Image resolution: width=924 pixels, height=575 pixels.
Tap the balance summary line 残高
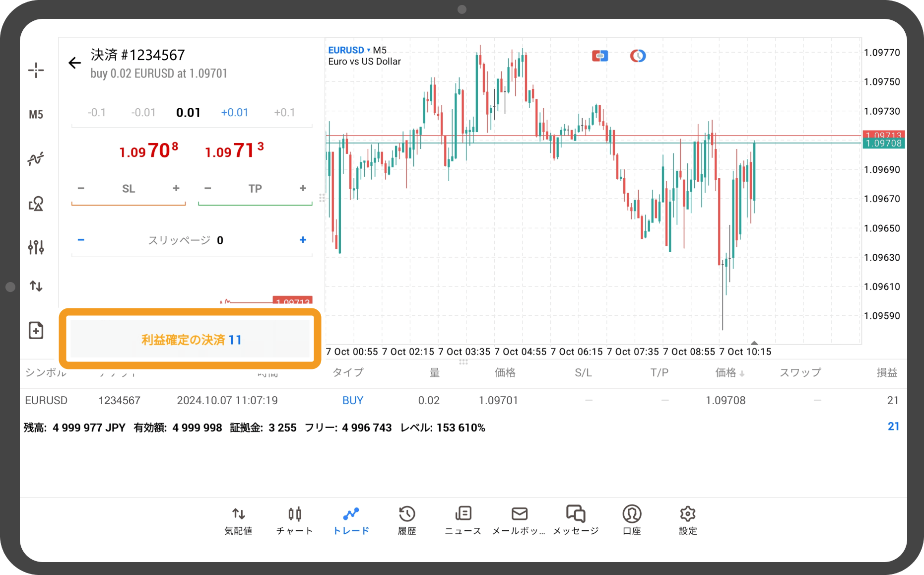[254, 428]
